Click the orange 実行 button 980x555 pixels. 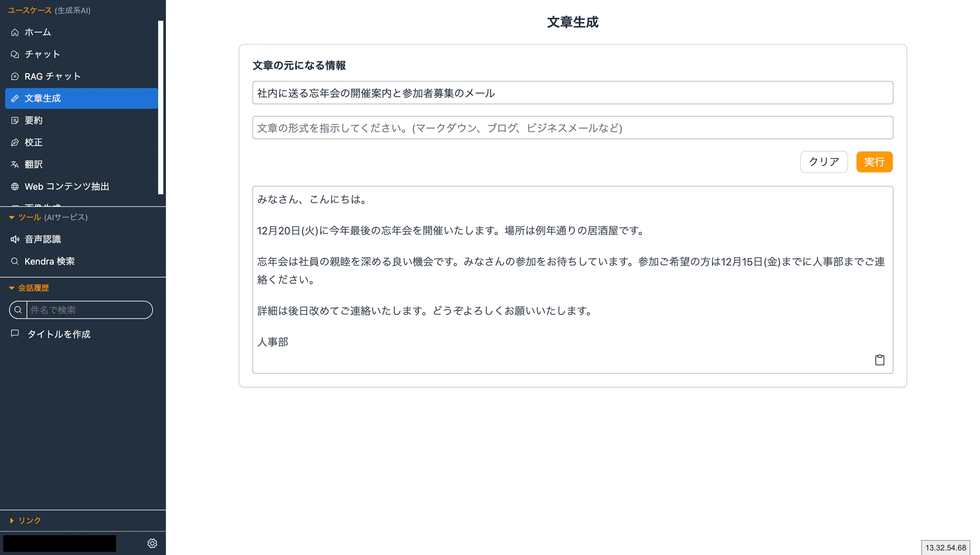coord(874,162)
